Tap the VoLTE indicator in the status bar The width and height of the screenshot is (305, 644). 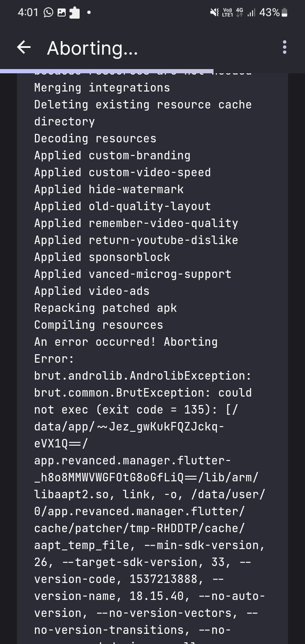click(228, 11)
